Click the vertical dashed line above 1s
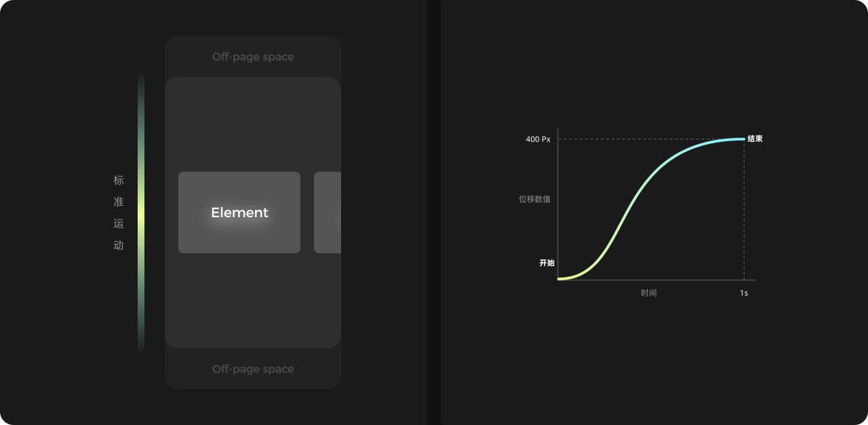Image resolution: width=868 pixels, height=425 pixels. pos(744,209)
